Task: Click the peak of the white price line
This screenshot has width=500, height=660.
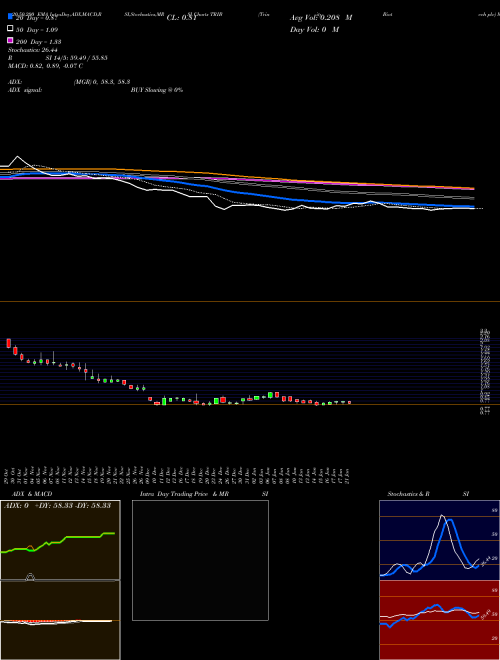Action: click(x=18, y=157)
